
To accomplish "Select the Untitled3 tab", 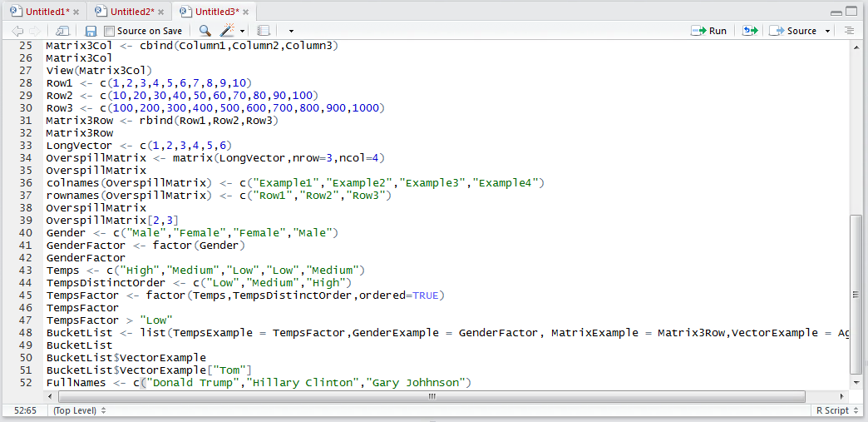I will point(218,12).
